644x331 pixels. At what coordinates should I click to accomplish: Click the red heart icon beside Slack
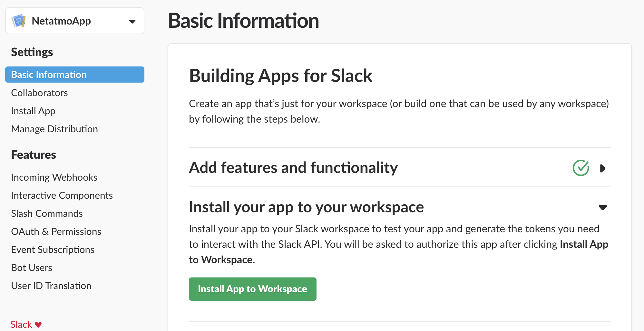38,325
